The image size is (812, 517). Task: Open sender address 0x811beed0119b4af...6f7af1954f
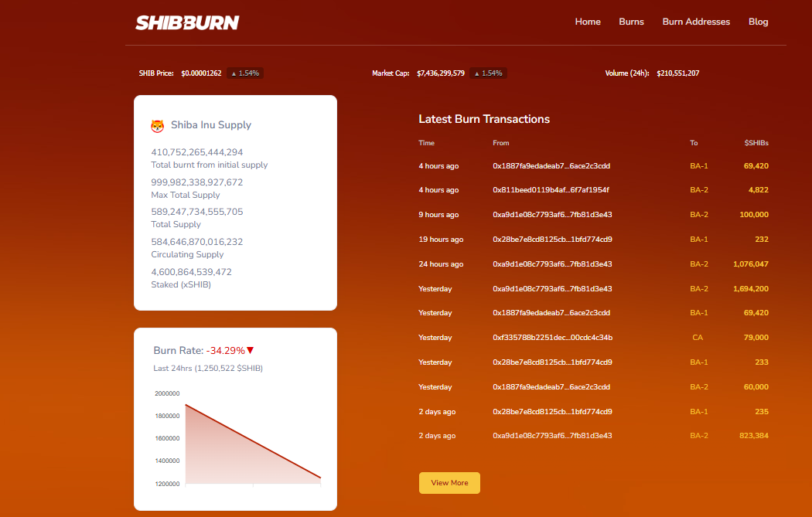[551, 190]
